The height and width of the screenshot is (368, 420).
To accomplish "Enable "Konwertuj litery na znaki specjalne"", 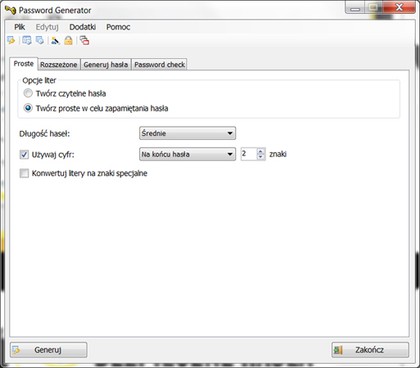I will click(24, 173).
